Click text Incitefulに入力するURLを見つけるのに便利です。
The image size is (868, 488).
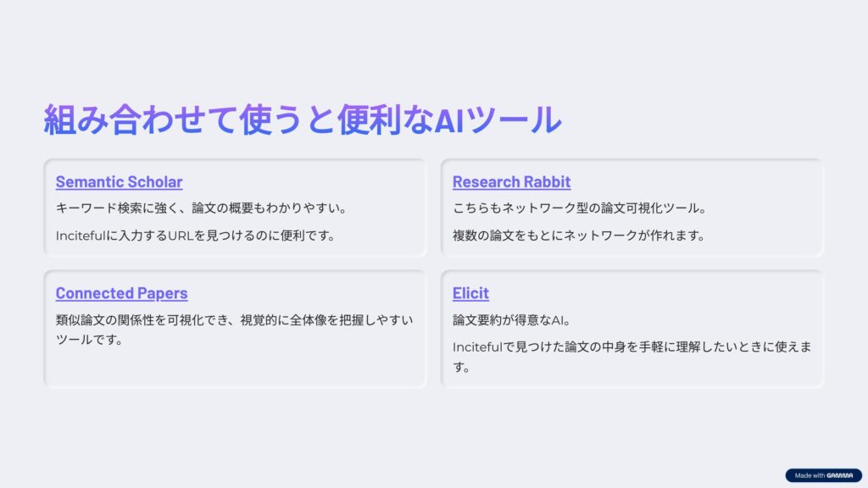[196, 236]
